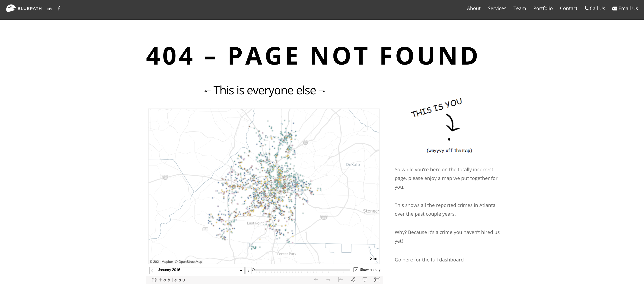Open the Portfolio menu item

543,8
